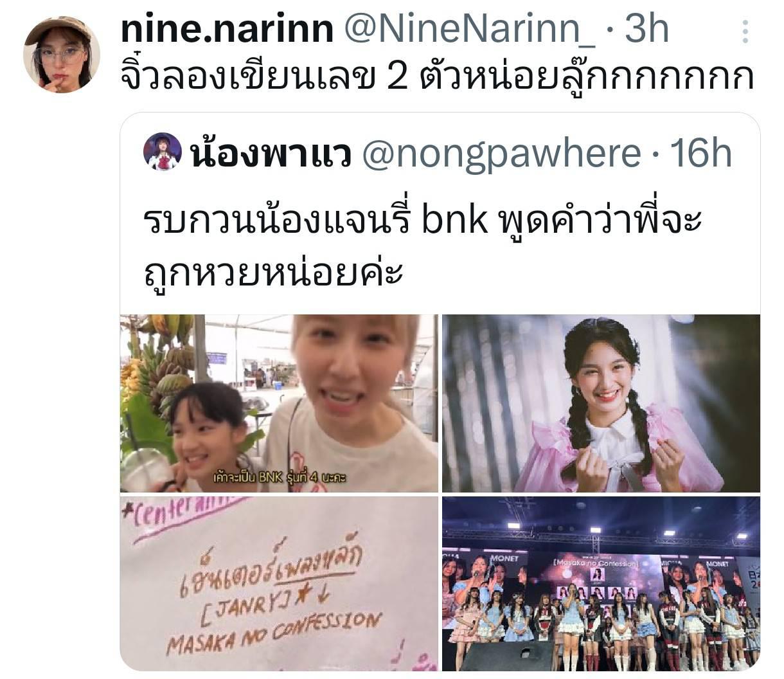Open the 3h tweet timestamp
The height and width of the screenshot is (679, 784).
pyautogui.click(x=646, y=29)
